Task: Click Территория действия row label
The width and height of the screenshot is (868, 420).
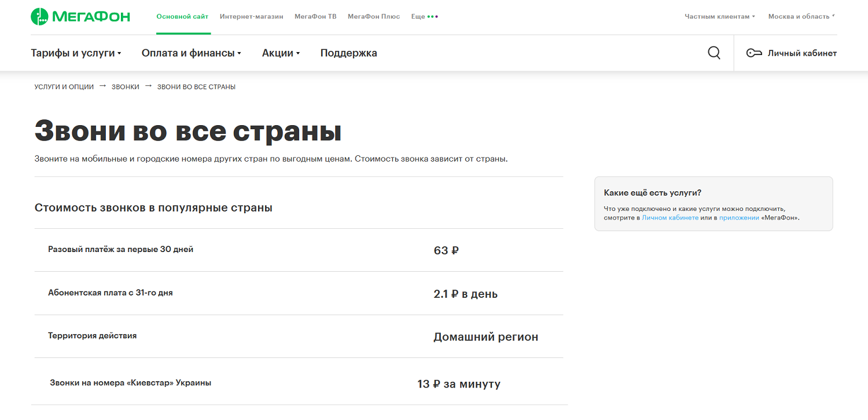Action: [x=93, y=336]
